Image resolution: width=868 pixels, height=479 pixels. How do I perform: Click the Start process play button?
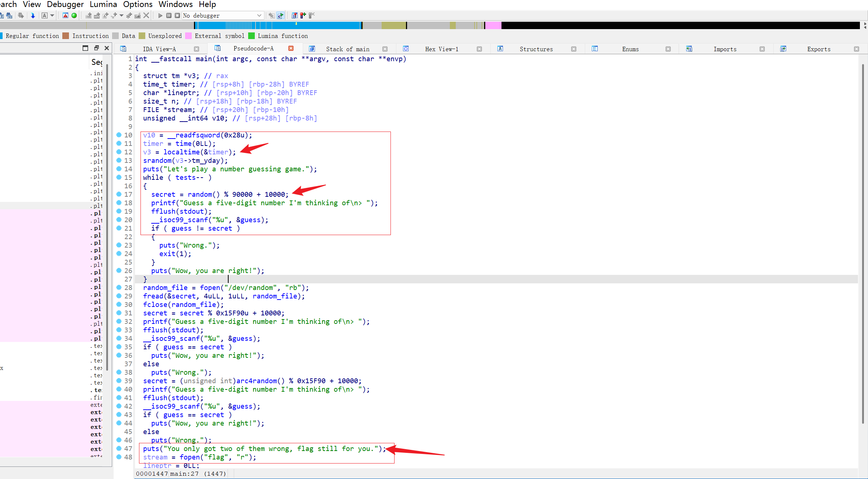pos(160,15)
